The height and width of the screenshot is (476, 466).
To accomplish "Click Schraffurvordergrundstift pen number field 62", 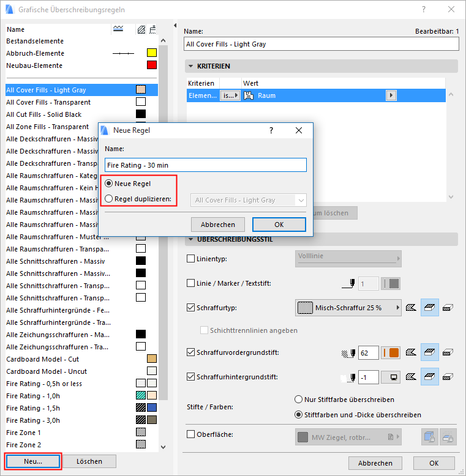I will (368, 353).
